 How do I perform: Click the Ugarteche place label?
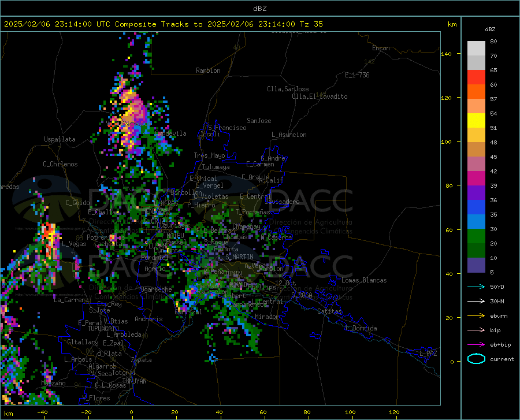click(x=156, y=289)
